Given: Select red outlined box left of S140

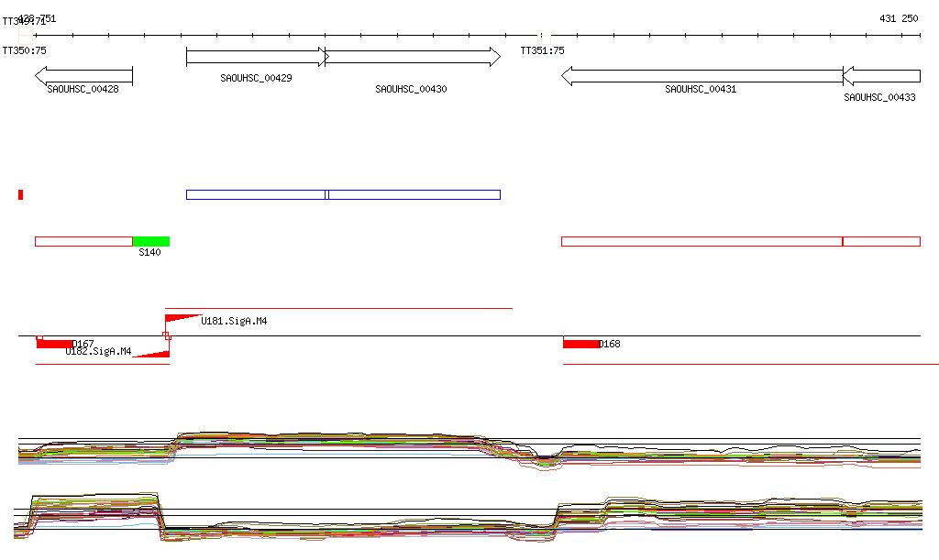Looking at the screenshot, I should (x=83, y=241).
